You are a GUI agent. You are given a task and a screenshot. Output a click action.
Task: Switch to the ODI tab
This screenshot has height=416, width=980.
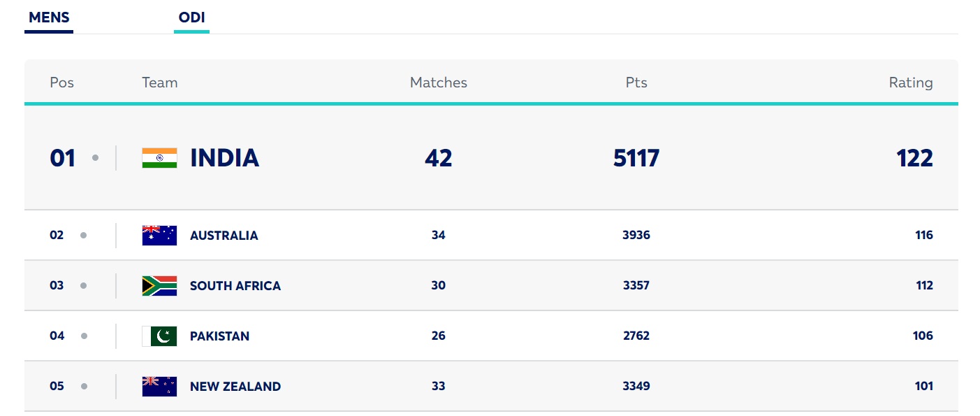[x=192, y=18]
